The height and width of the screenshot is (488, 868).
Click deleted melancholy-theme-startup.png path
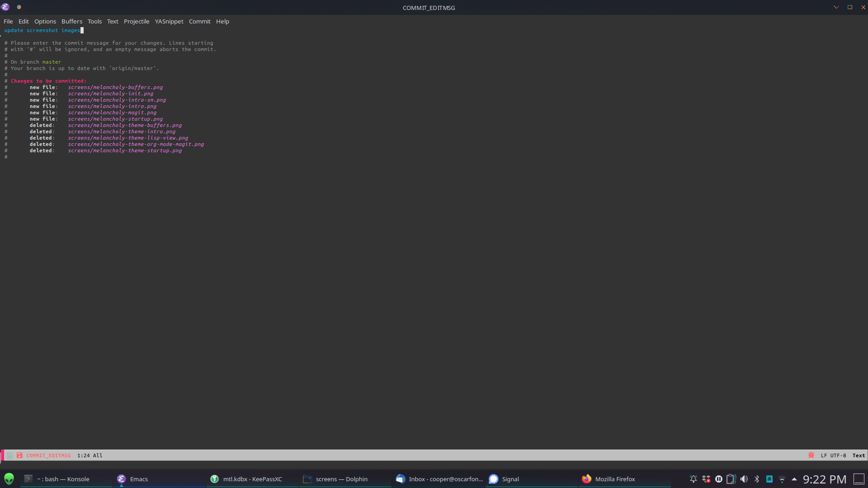pyautogui.click(x=125, y=150)
